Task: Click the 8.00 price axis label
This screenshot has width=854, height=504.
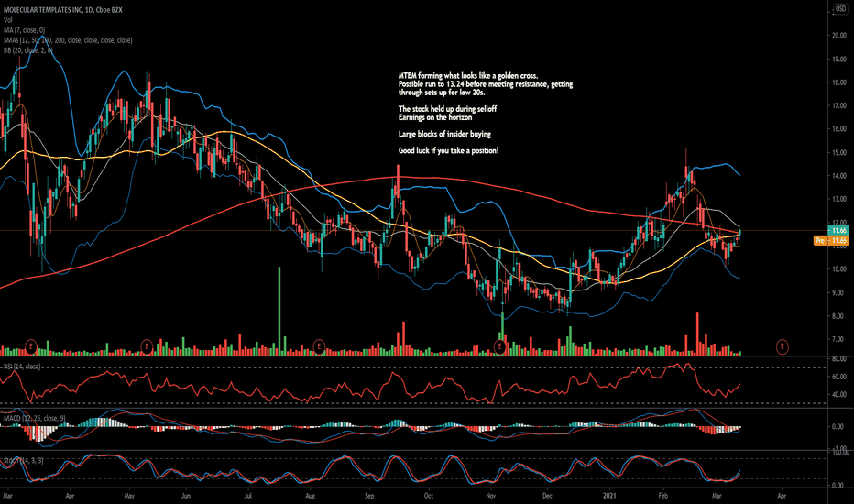Action: point(838,316)
